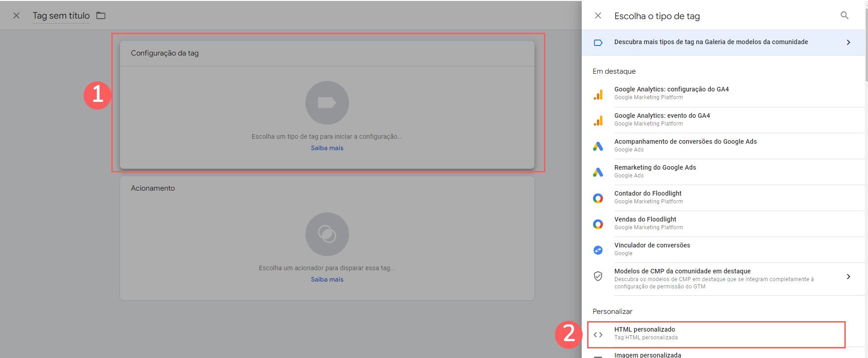Click the search icon in tag type panel
868x358 pixels.
click(844, 15)
